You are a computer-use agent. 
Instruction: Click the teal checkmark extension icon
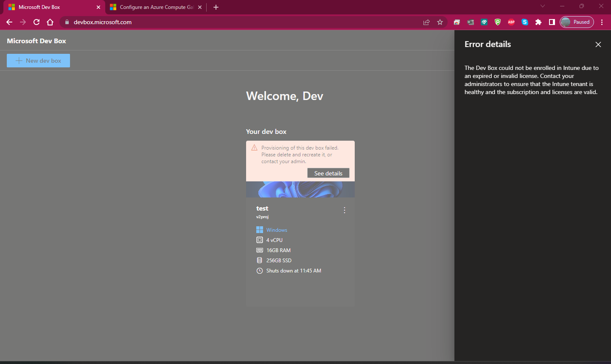484,22
